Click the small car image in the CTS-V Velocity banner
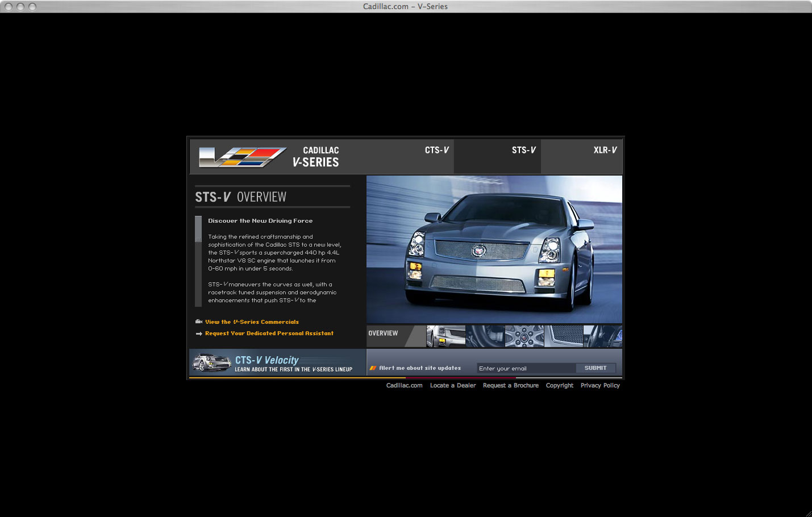 (212, 362)
